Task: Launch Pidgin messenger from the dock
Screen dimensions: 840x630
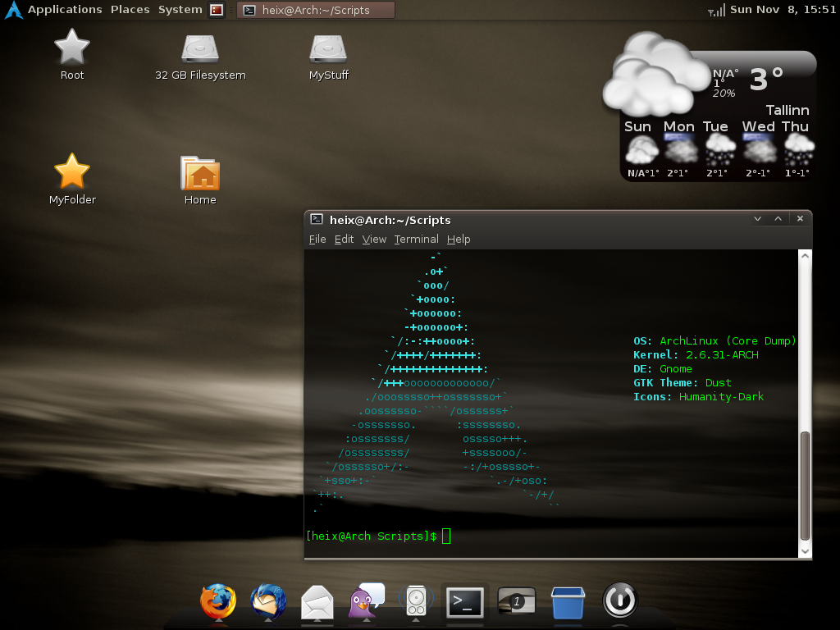Action: click(x=367, y=600)
